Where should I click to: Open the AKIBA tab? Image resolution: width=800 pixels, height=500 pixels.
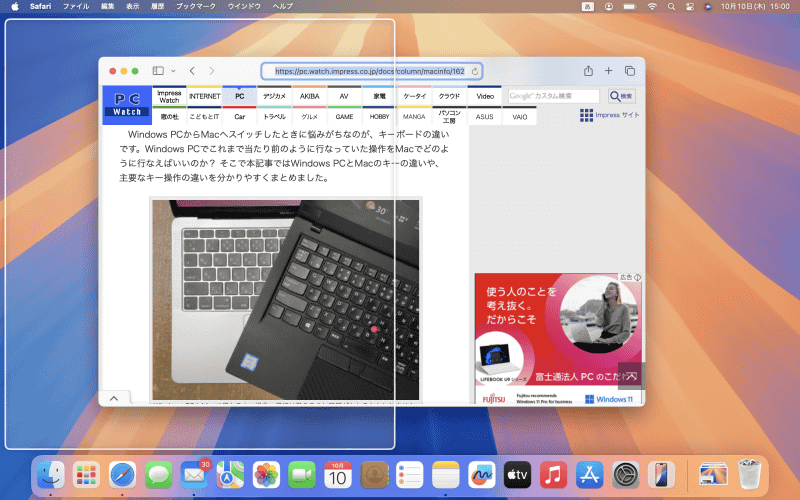pos(310,96)
